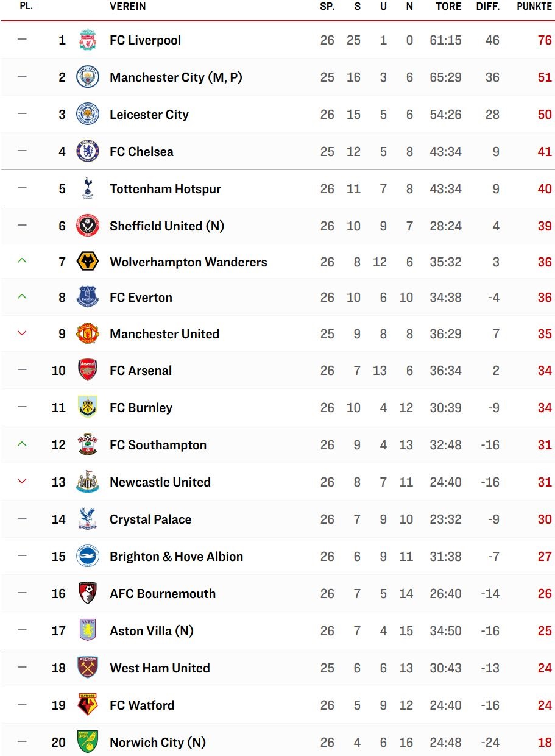
Task: Open the AFC Bournemouth team link
Action: click(x=163, y=594)
